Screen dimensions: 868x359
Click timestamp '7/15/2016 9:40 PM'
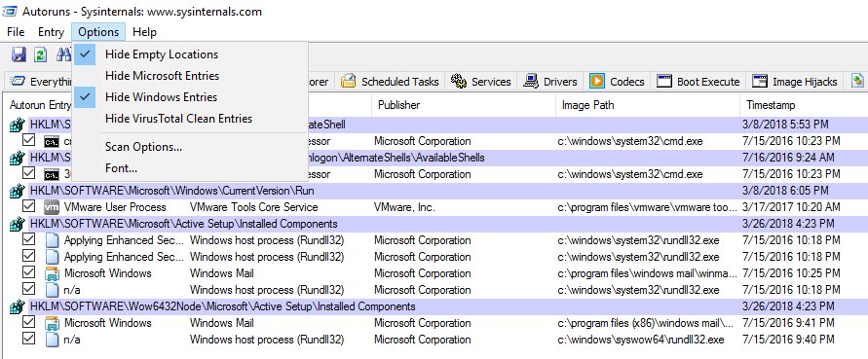pyautogui.click(x=788, y=340)
